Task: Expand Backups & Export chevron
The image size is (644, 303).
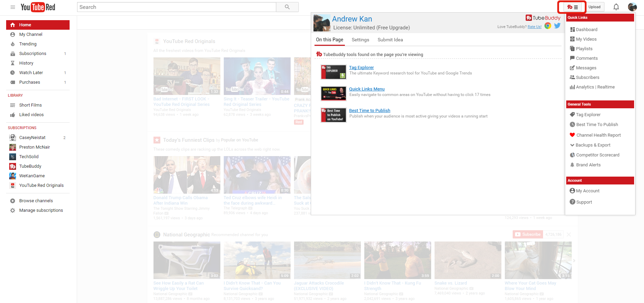Action: (x=572, y=145)
